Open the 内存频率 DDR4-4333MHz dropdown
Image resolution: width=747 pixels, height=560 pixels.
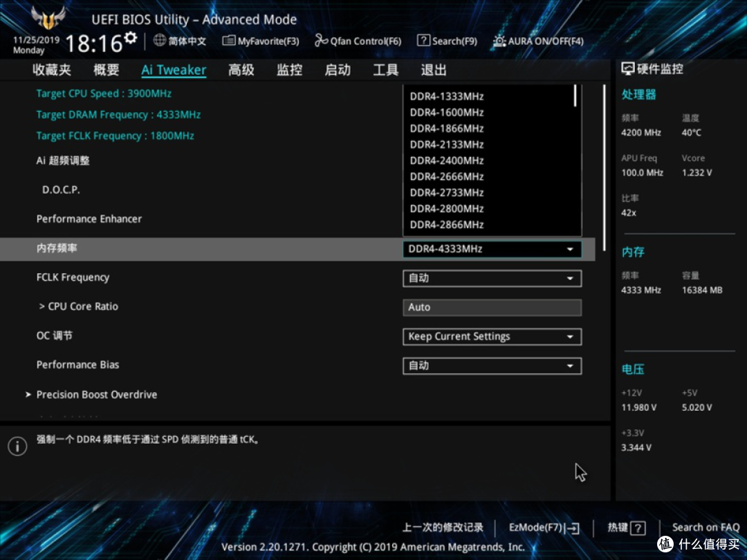(x=492, y=249)
